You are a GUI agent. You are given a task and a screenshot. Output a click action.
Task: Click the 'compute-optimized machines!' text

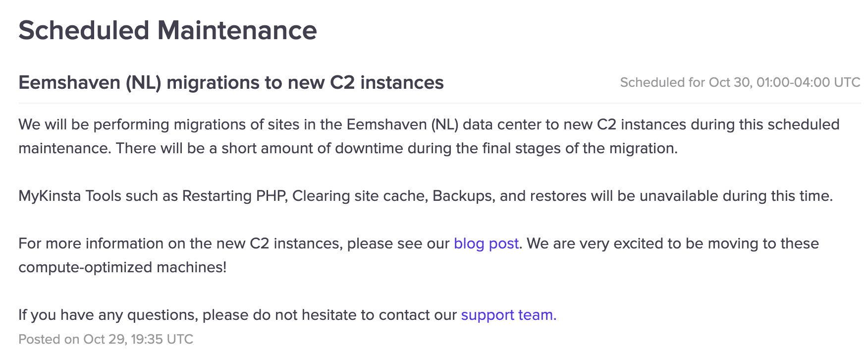click(x=122, y=267)
